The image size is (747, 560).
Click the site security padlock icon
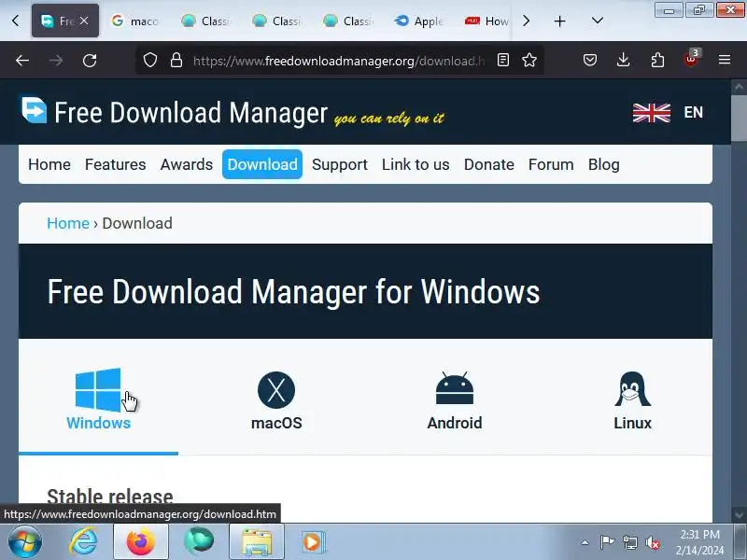176,60
